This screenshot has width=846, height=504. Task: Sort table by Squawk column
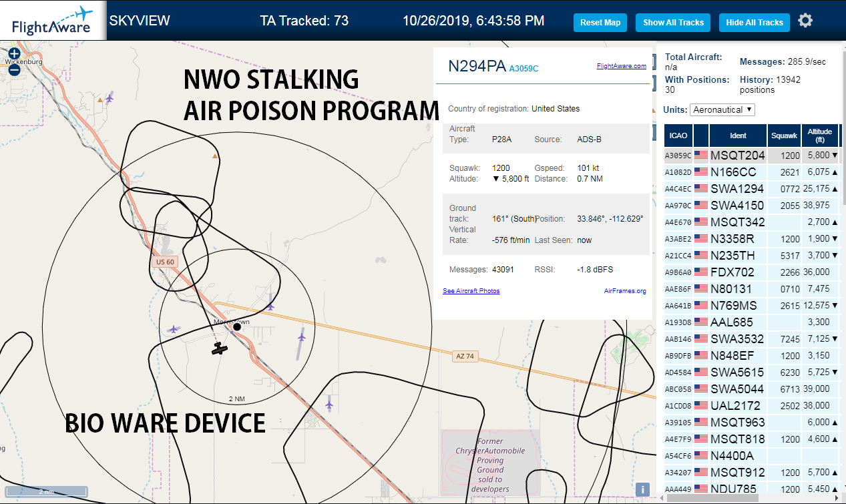point(784,136)
